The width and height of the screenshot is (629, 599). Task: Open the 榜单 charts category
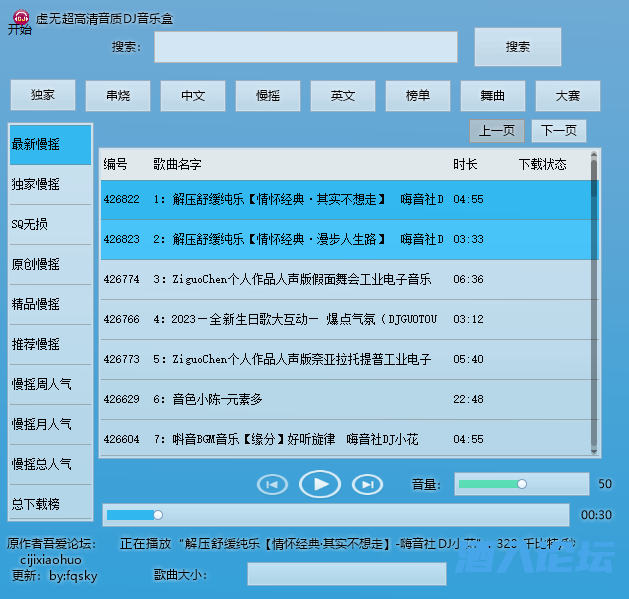418,95
